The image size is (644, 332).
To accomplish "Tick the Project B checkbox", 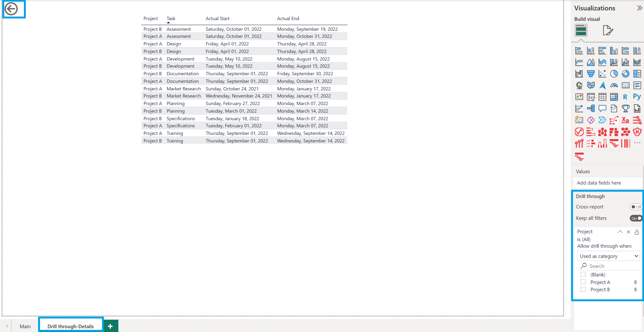I will click(x=583, y=290).
